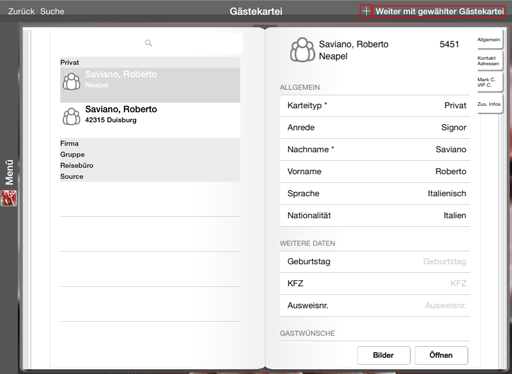This screenshot has width=512, height=374.
Task: Tap the magnifier search icon
Action: (148, 43)
